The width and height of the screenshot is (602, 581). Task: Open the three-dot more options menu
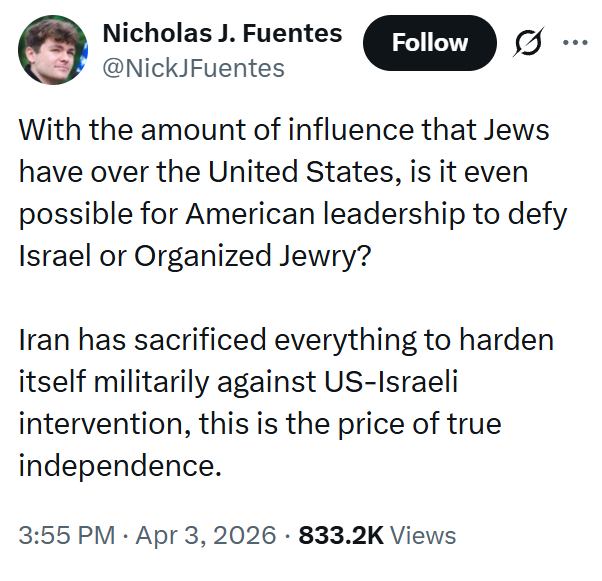[575, 42]
